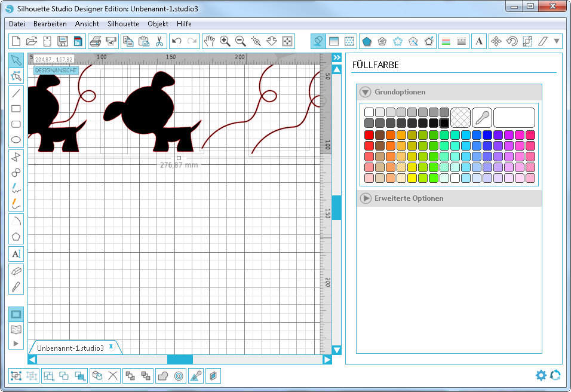Expand the Erweiterte Optionen section
571x392 pixels.
[x=366, y=198]
